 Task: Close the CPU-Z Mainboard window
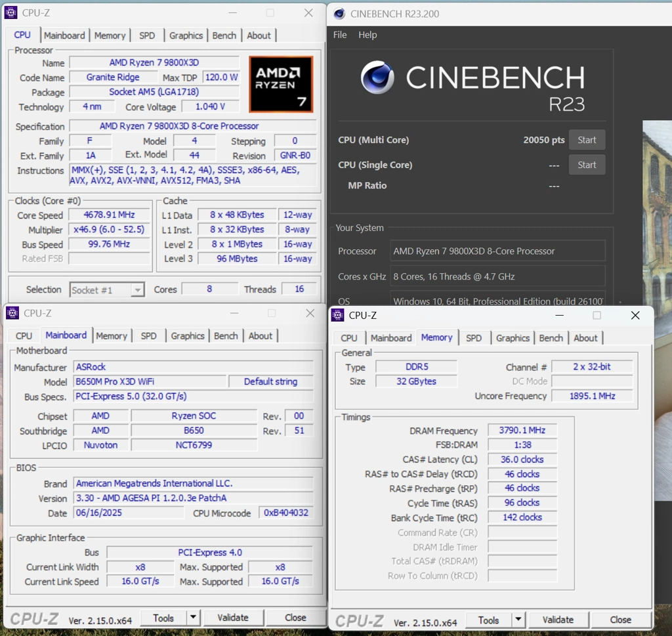[310, 313]
